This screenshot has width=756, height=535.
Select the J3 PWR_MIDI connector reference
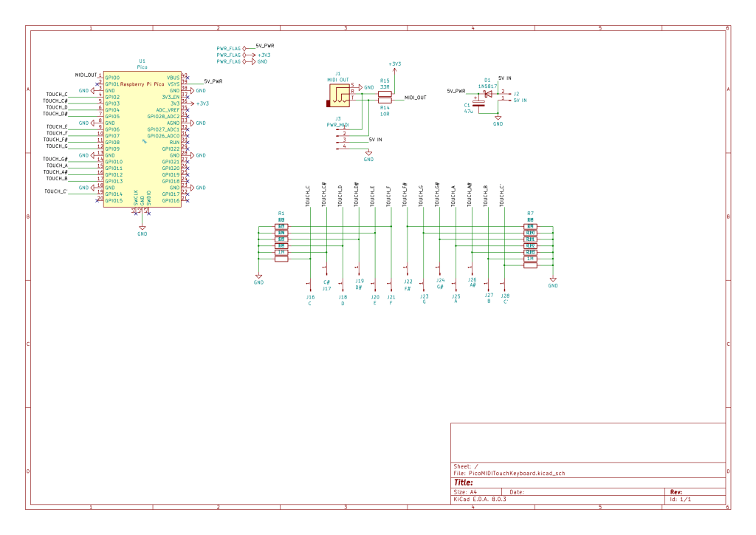point(338,118)
